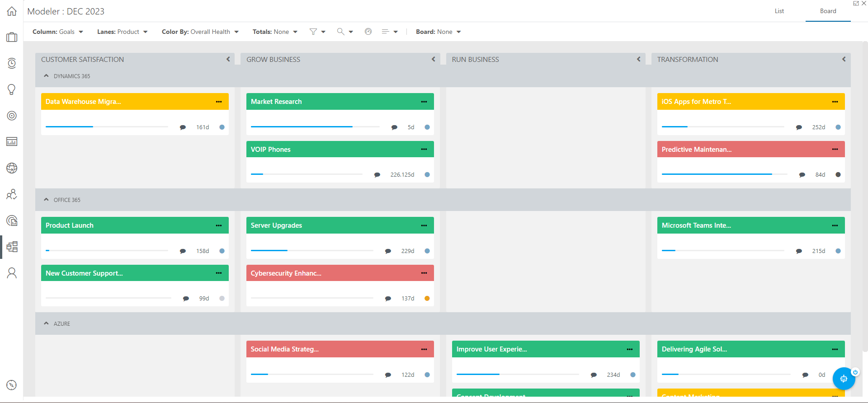This screenshot has height=403, width=868.
Task: Open comments on Product Launch card
Action: [183, 251]
